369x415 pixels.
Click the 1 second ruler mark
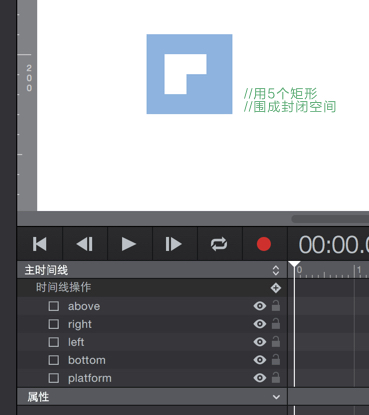tap(357, 270)
